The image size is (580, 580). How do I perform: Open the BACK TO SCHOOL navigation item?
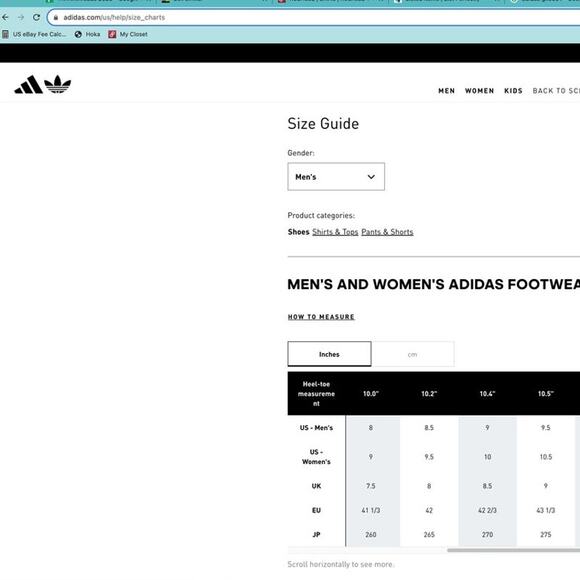[x=556, y=91]
